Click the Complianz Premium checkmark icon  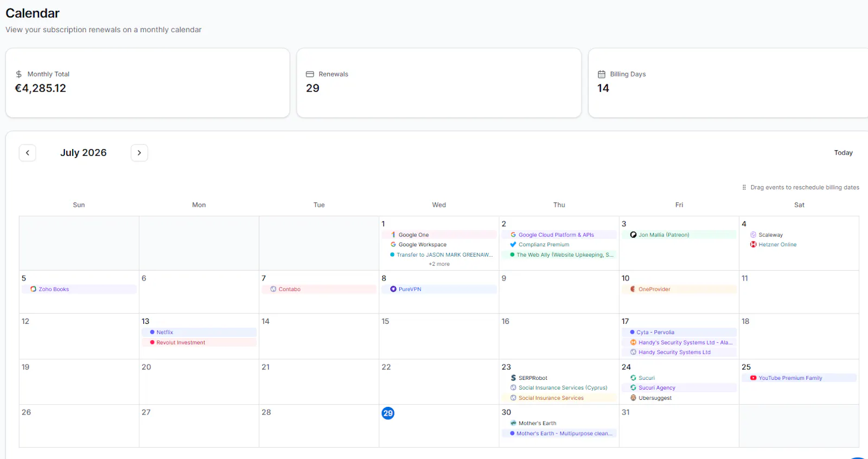[x=513, y=245]
